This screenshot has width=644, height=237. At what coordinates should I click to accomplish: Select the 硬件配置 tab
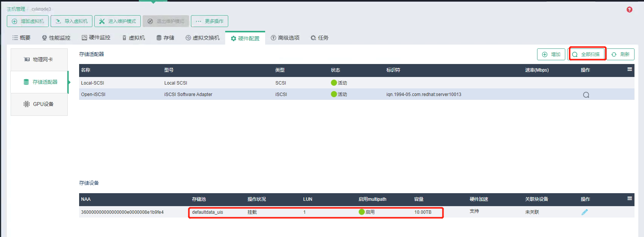pos(245,38)
